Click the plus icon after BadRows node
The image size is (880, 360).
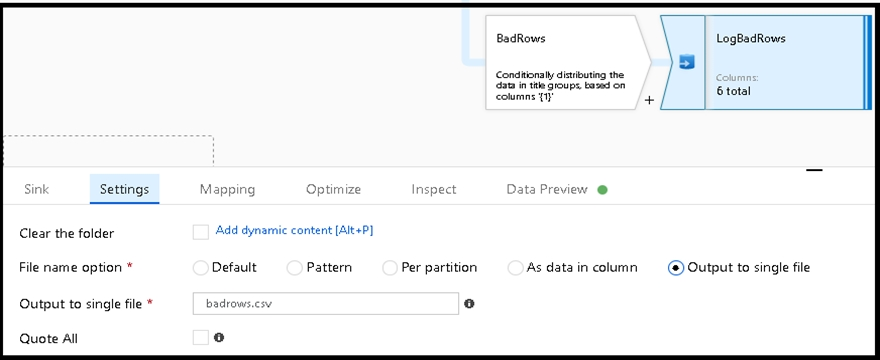pos(649,101)
